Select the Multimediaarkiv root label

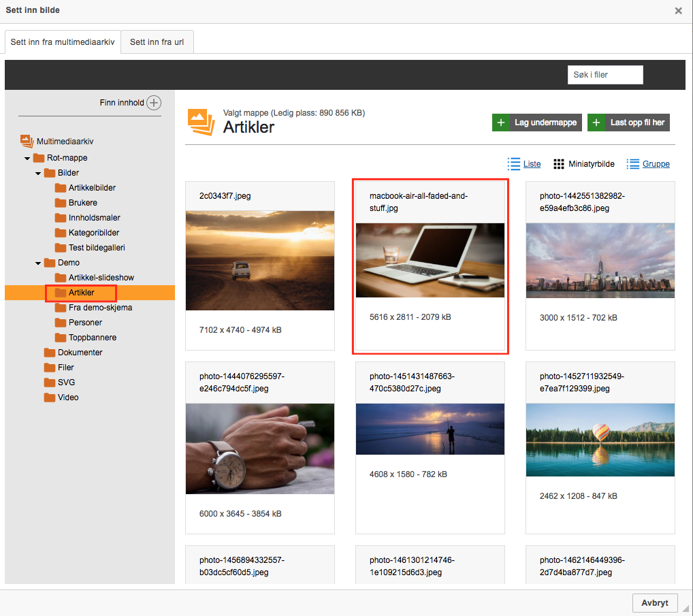tap(65, 142)
